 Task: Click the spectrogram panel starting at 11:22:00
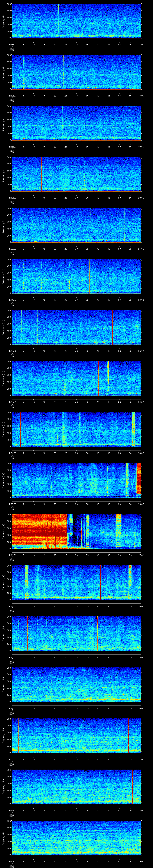pos(77,327)
